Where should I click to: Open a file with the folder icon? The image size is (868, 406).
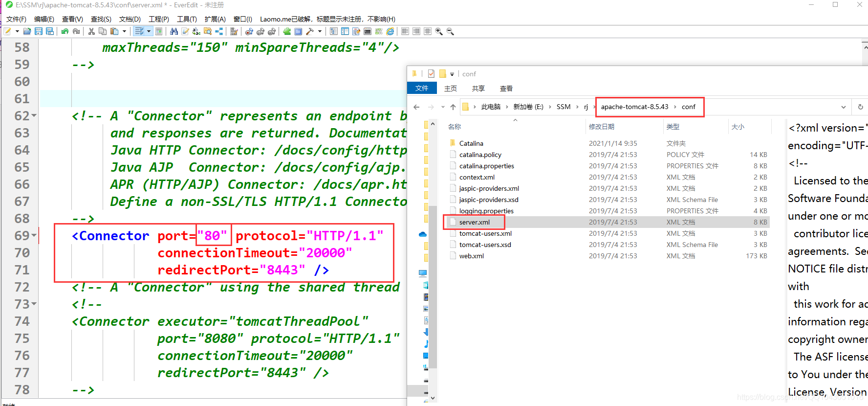(x=27, y=31)
